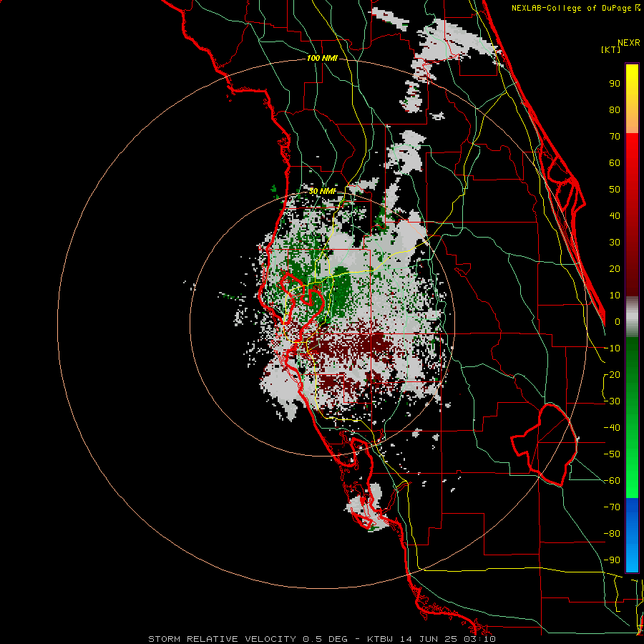
Task: Click the 50 value on velocity scale
Action: (x=615, y=190)
